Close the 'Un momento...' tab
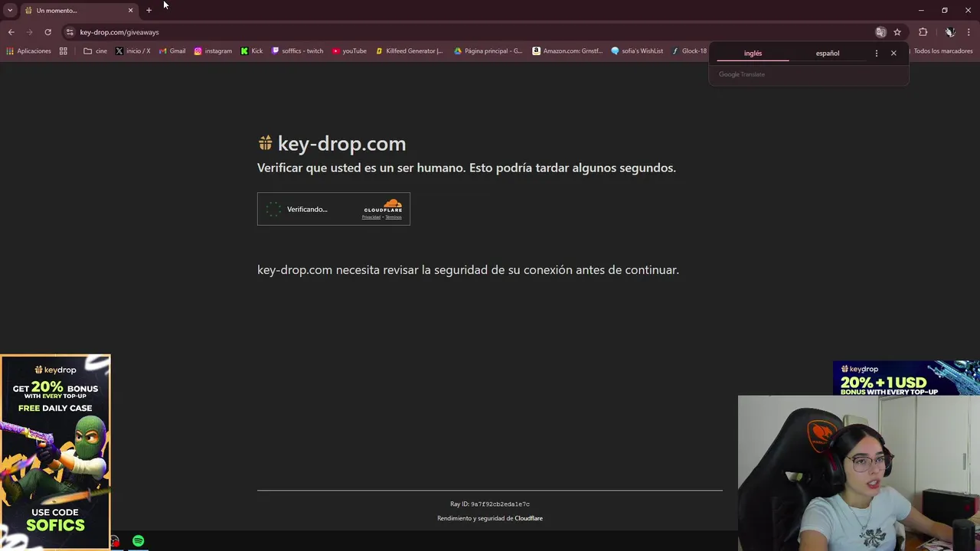Viewport: 980px width, 551px height. (130, 10)
